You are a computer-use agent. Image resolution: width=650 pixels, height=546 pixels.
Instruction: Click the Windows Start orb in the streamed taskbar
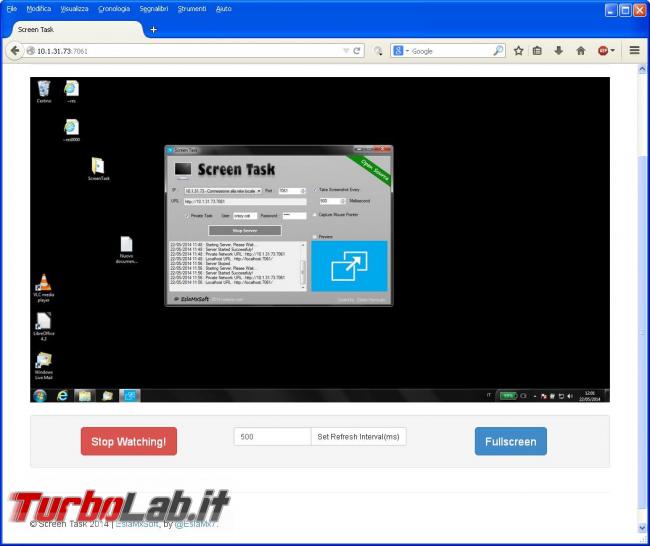click(40, 396)
